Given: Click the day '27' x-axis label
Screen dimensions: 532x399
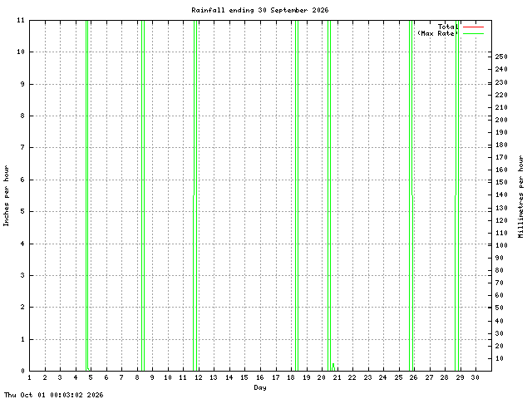Looking at the screenshot, I should [x=430, y=377].
